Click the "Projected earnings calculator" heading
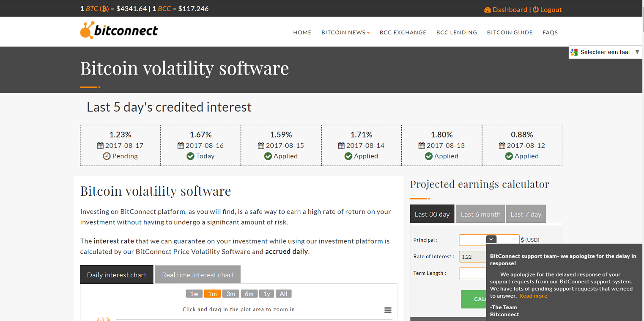 480,184
